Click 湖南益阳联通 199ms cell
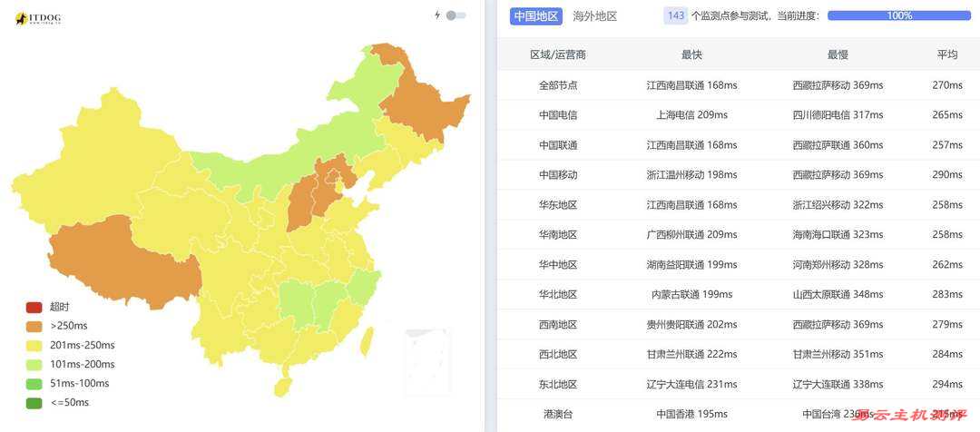The width and height of the screenshot is (980, 432). (x=691, y=264)
